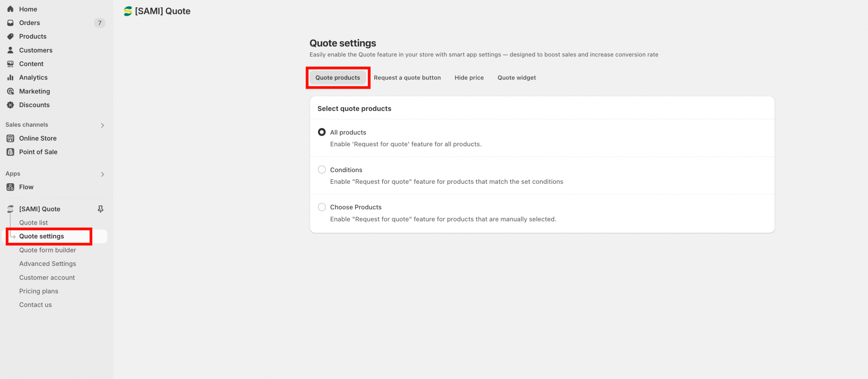This screenshot has width=868, height=379.
Task: Click the Quote settings main heading
Action: coord(343,43)
